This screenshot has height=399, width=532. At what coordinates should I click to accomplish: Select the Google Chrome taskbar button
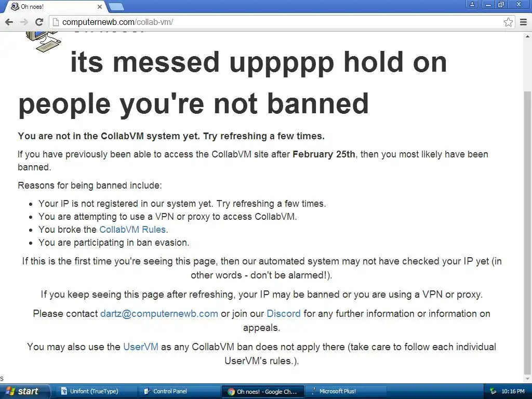coord(262,392)
